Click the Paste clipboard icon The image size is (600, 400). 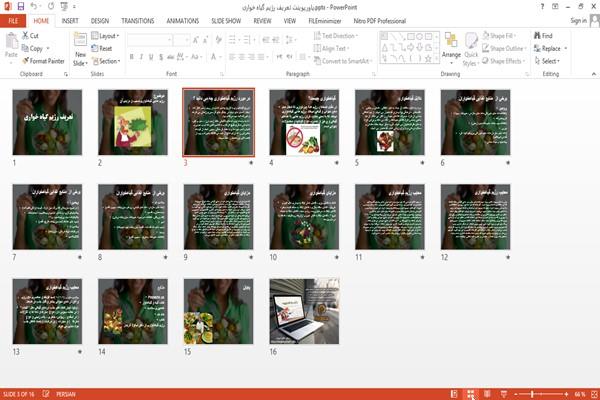[11, 41]
